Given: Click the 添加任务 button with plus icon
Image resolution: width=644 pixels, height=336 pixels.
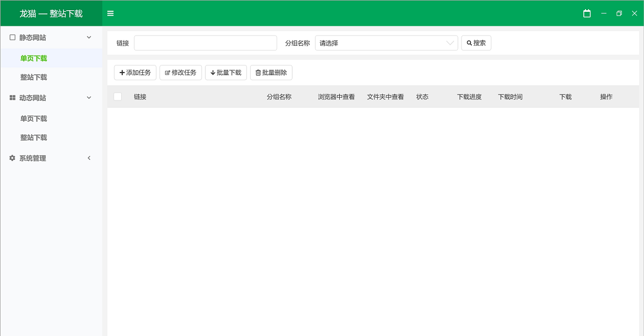Looking at the screenshot, I should click(x=135, y=72).
